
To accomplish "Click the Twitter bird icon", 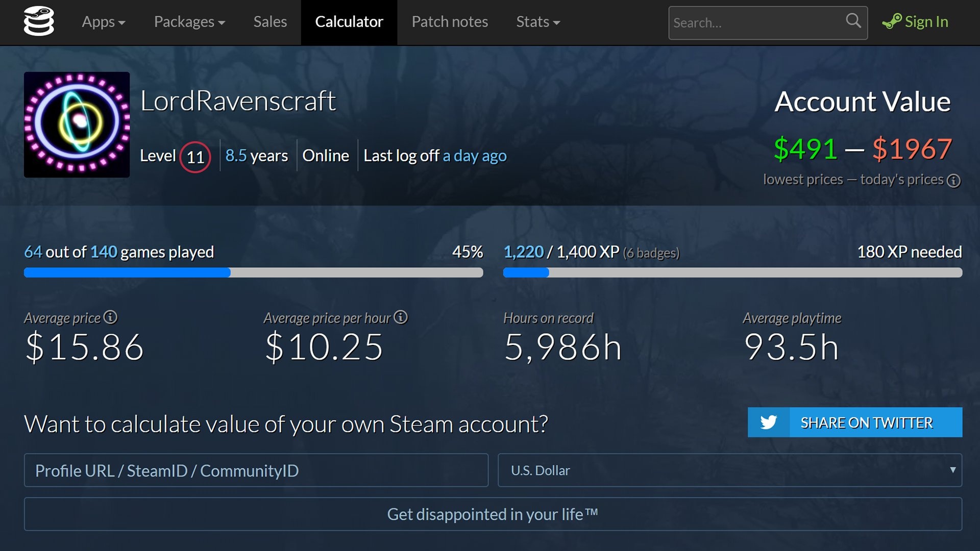I will click(x=768, y=422).
